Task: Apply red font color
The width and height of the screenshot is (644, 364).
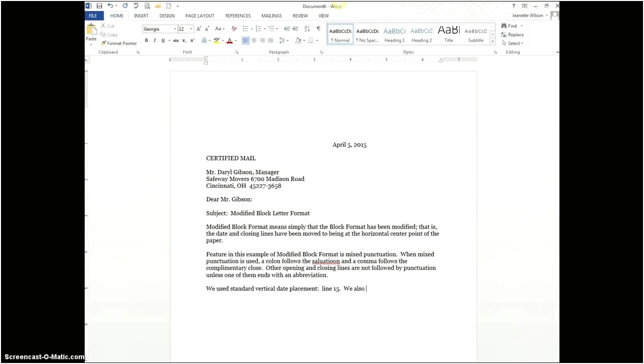Action: 229,41
